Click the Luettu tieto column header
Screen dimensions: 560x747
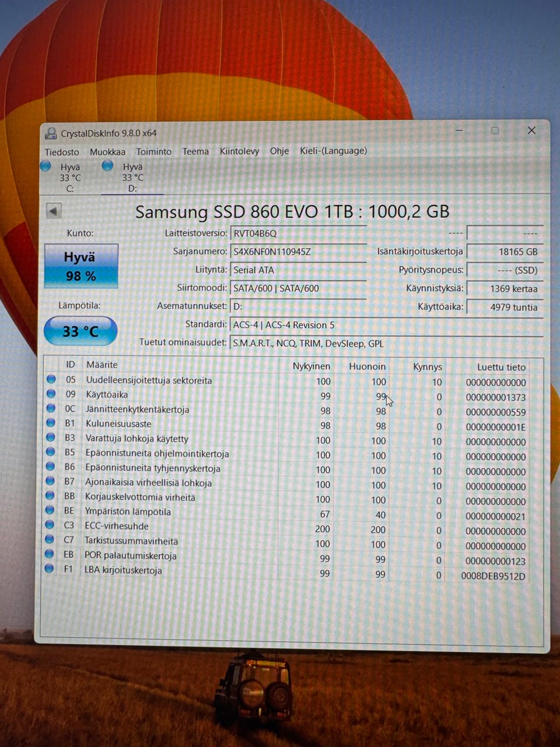point(502,367)
